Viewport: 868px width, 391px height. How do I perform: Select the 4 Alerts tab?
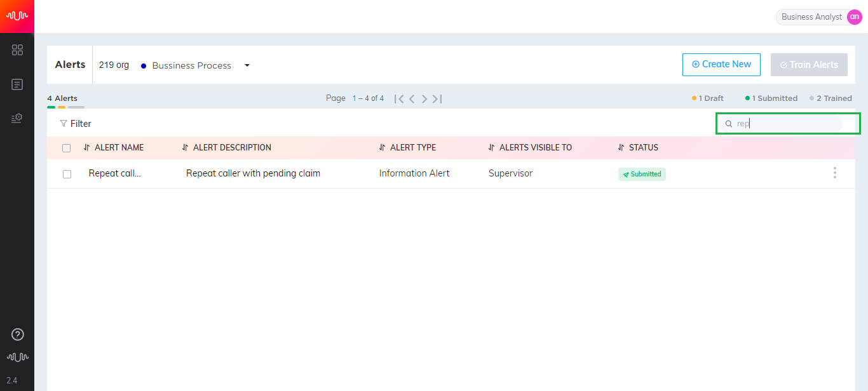tap(62, 98)
